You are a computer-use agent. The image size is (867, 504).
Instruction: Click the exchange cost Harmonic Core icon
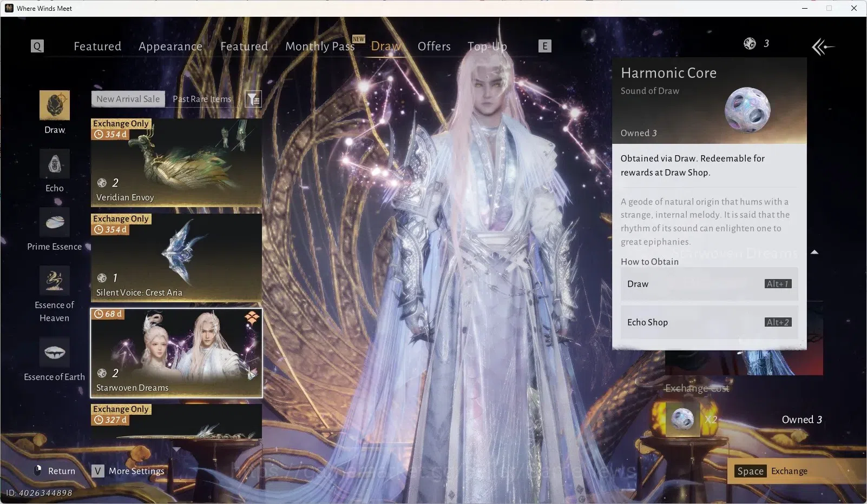(682, 419)
